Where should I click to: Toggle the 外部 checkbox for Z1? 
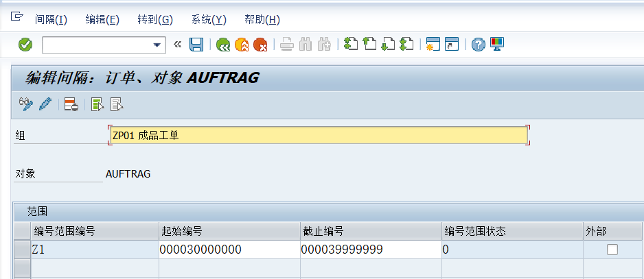612,250
